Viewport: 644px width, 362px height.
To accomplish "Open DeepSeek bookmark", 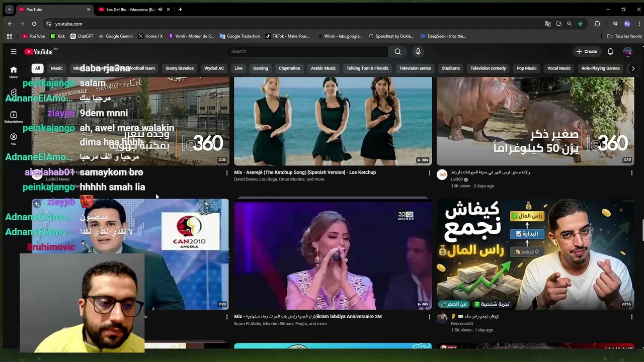I will click(x=443, y=36).
